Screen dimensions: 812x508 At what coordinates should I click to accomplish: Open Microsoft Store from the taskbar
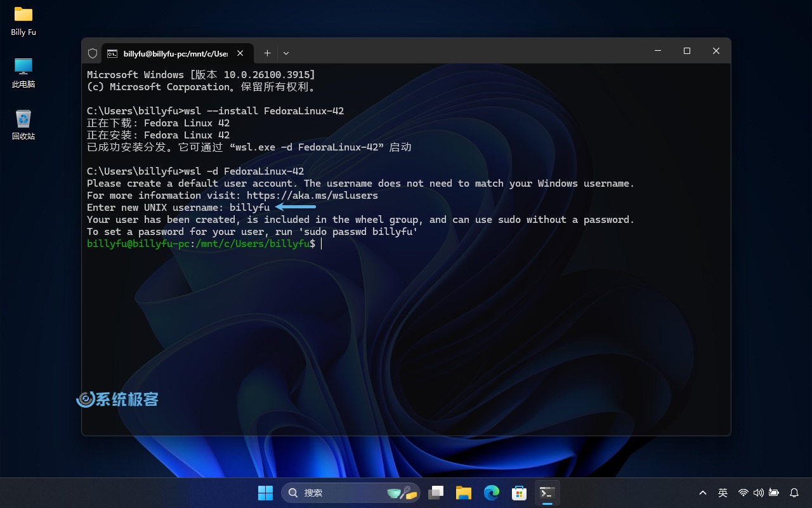(x=520, y=493)
